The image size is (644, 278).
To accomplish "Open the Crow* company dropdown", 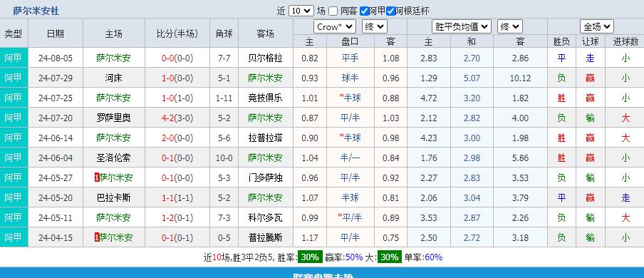I will (335, 27).
